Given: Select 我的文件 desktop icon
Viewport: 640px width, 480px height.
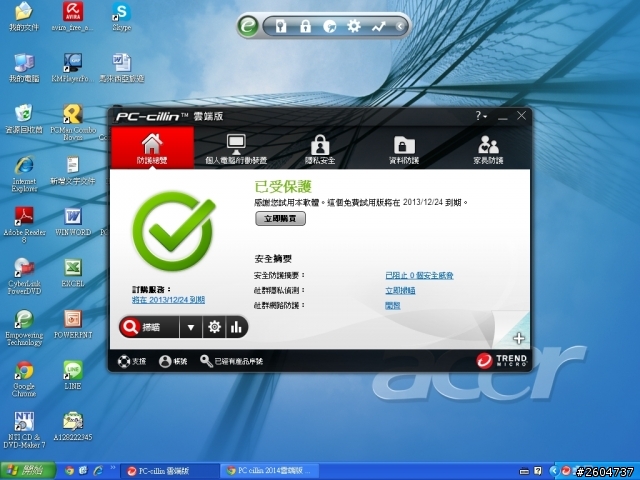Looking at the screenshot, I should click(x=24, y=17).
